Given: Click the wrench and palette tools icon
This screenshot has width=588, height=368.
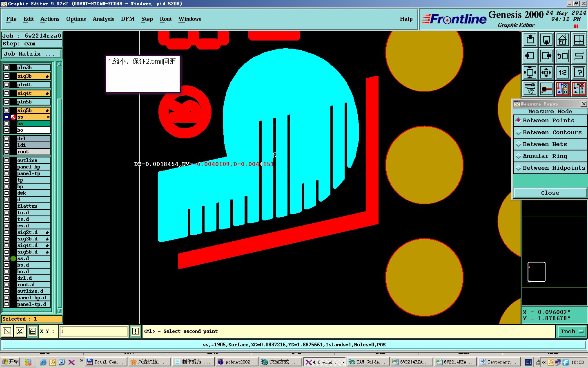Looking at the screenshot, I should (530, 89).
